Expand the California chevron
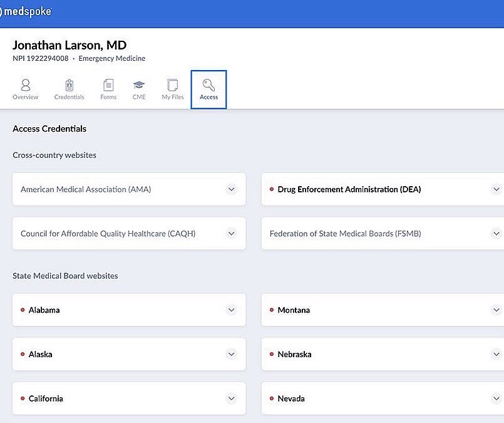Image resolution: width=504 pixels, height=423 pixels. coord(232,399)
